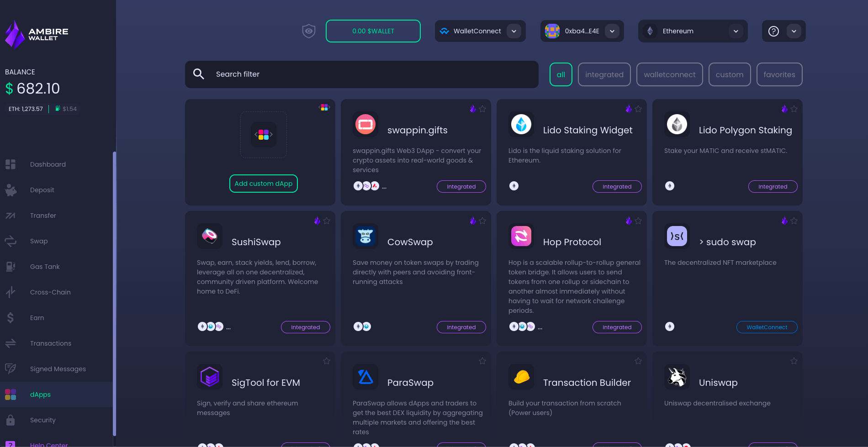Open the Hop Protocol icon

click(x=521, y=236)
